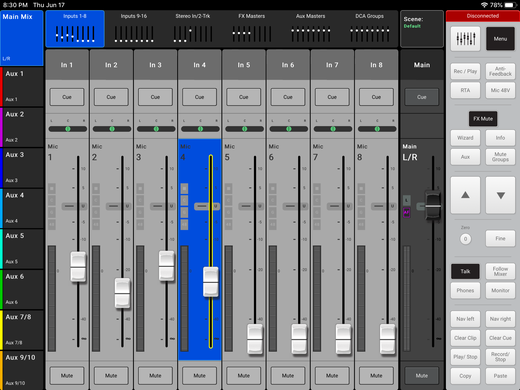Open the DCA Groups bank
520x390 pixels.
tap(369, 29)
